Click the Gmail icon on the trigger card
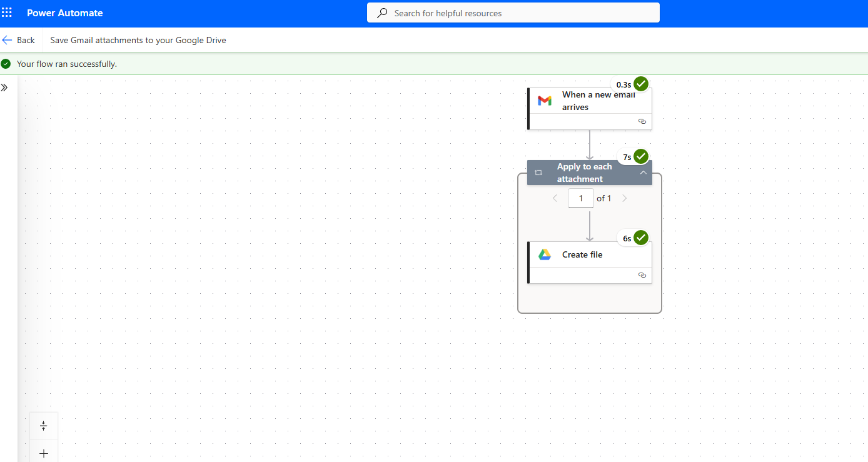 545,101
